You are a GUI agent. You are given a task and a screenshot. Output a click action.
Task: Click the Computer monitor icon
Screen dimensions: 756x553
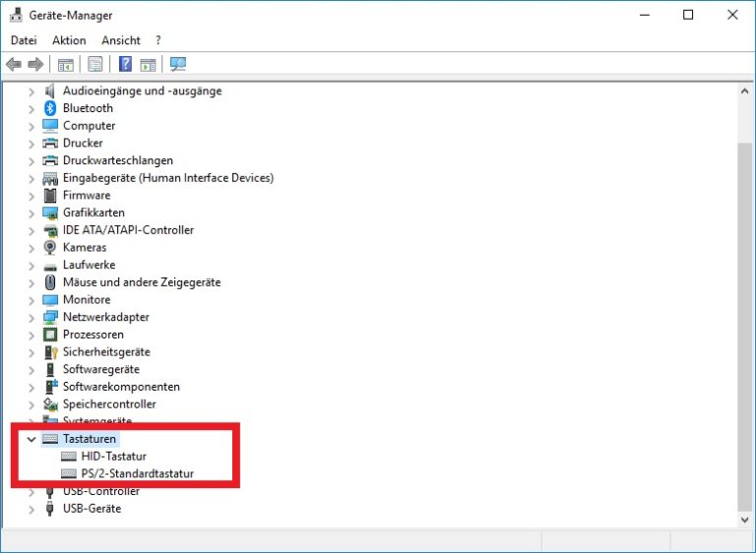pos(50,125)
